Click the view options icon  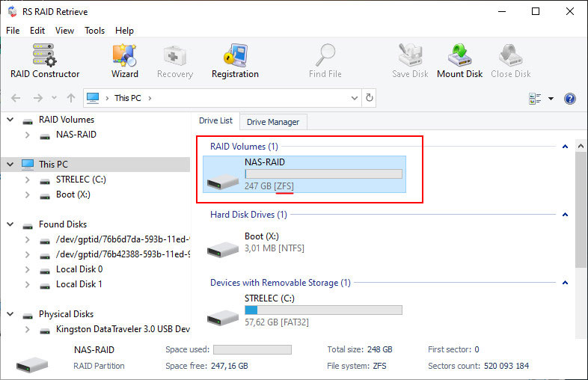point(535,99)
